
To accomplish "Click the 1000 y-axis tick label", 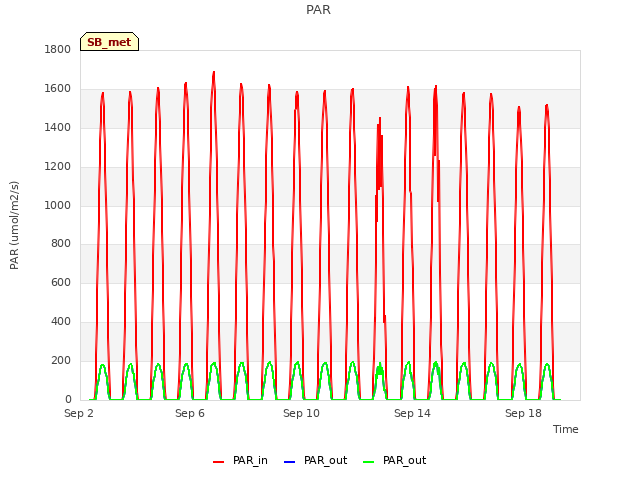I will click(x=58, y=205).
